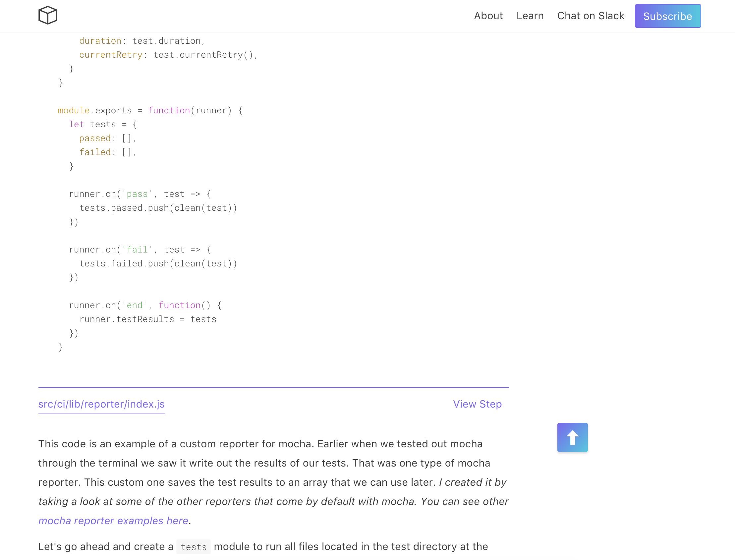The image size is (735, 560).
Task: Open the About page
Action: (x=488, y=16)
